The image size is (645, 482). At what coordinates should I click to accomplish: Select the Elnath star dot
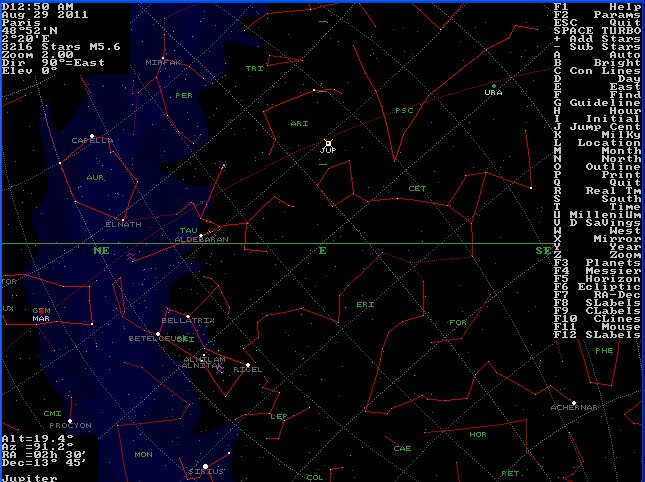(x=123, y=220)
